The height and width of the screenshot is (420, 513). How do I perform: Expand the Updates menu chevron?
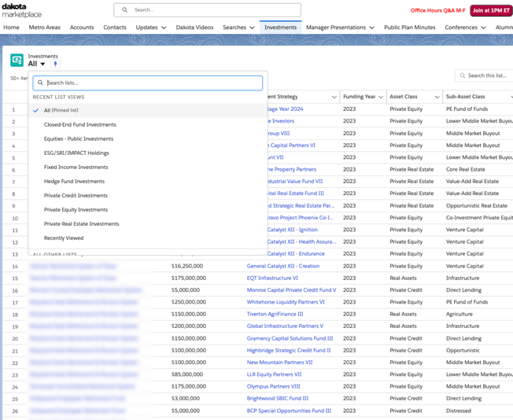coord(164,28)
